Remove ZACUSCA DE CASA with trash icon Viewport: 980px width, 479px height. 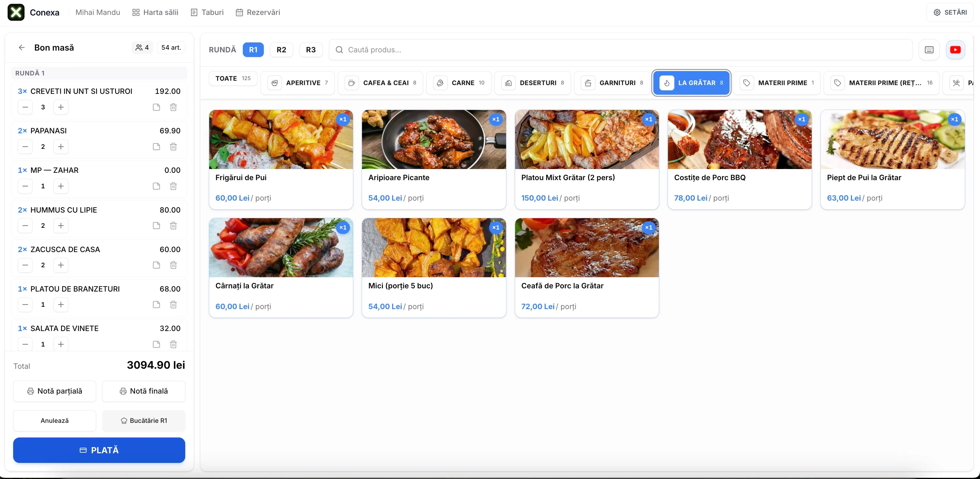[x=174, y=265]
